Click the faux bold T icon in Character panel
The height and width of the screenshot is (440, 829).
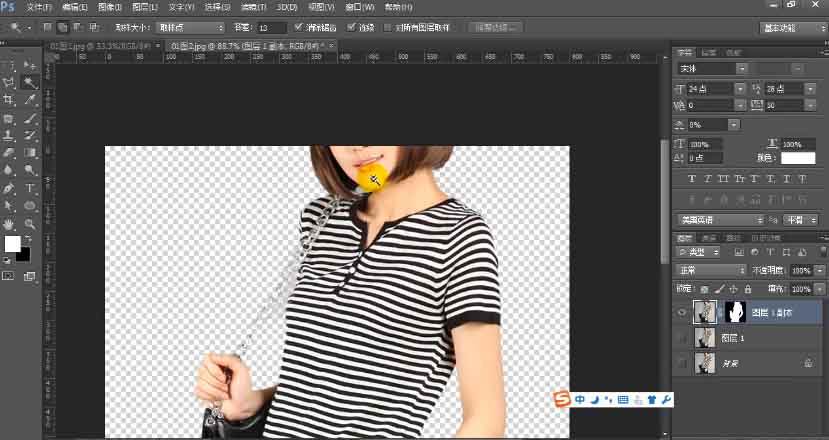click(692, 179)
